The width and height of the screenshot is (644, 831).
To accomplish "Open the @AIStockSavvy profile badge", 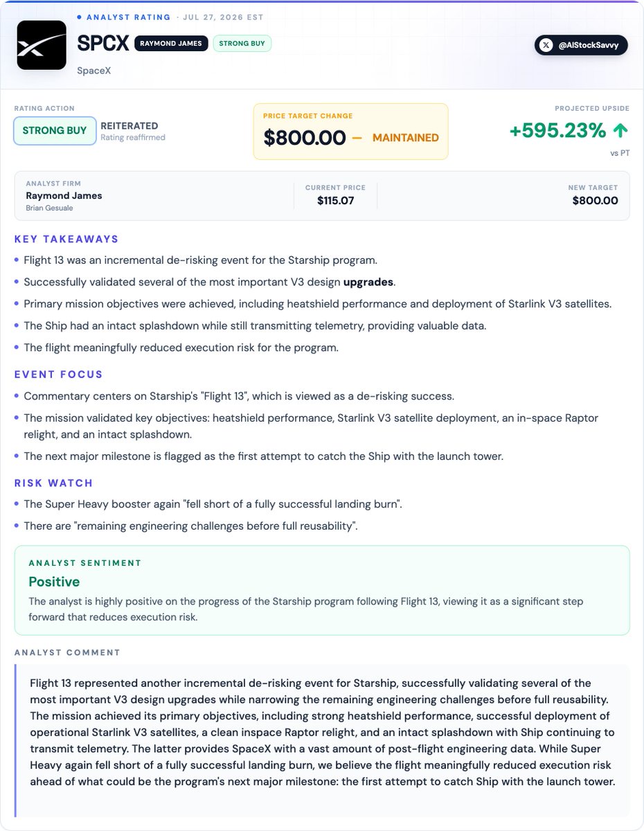I will [582, 46].
